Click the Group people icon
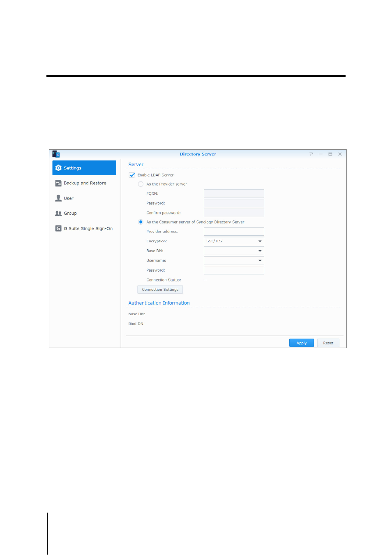This screenshot has width=392, height=555. click(58, 213)
